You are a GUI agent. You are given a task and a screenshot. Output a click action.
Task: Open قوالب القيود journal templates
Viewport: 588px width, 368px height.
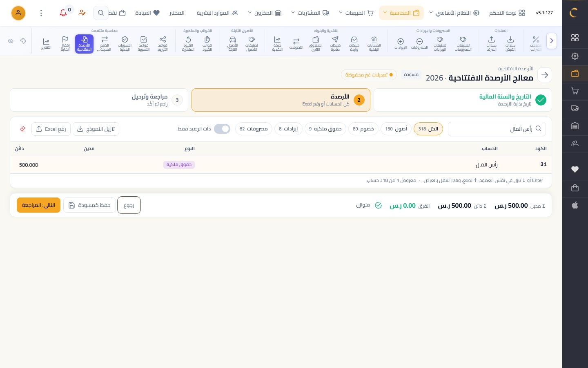207,44
